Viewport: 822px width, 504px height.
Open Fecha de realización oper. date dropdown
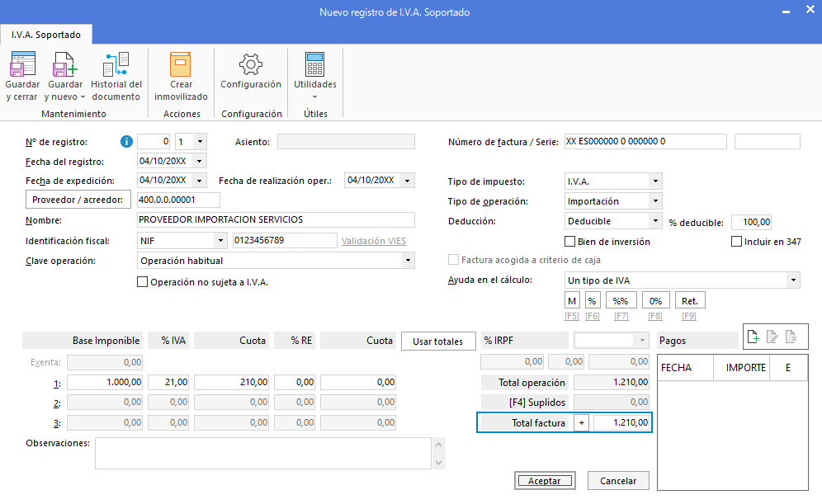408,180
